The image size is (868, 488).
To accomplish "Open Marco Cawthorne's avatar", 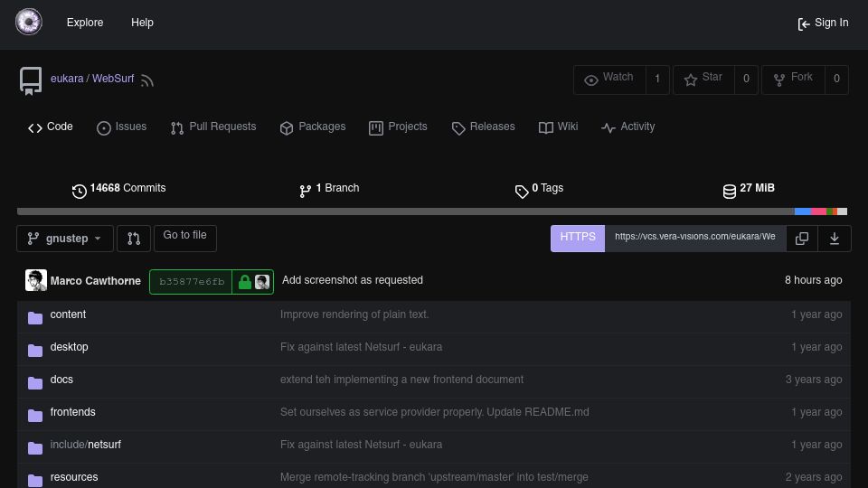I will (x=36, y=280).
